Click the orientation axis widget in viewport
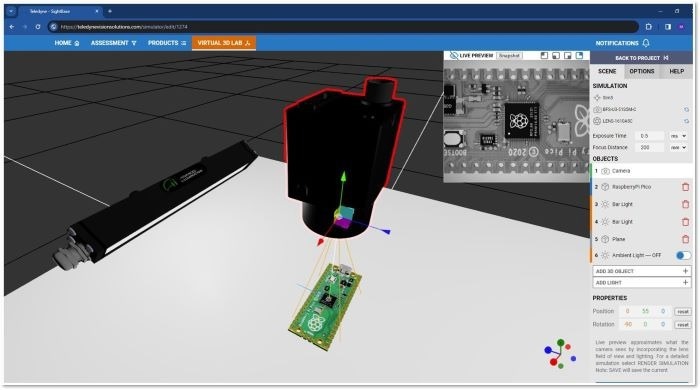The width and height of the screenshot is (700, 390). point(559,354)
